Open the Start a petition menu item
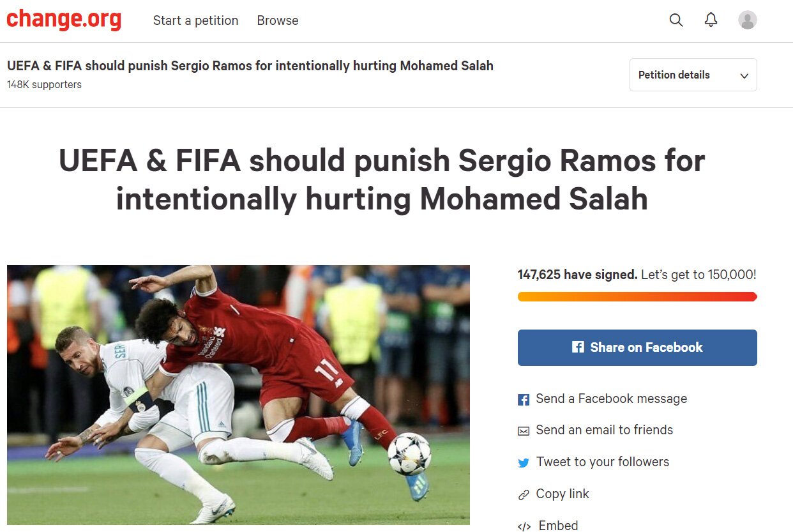This screenshot has height=532, width=793. click(195, 20)
